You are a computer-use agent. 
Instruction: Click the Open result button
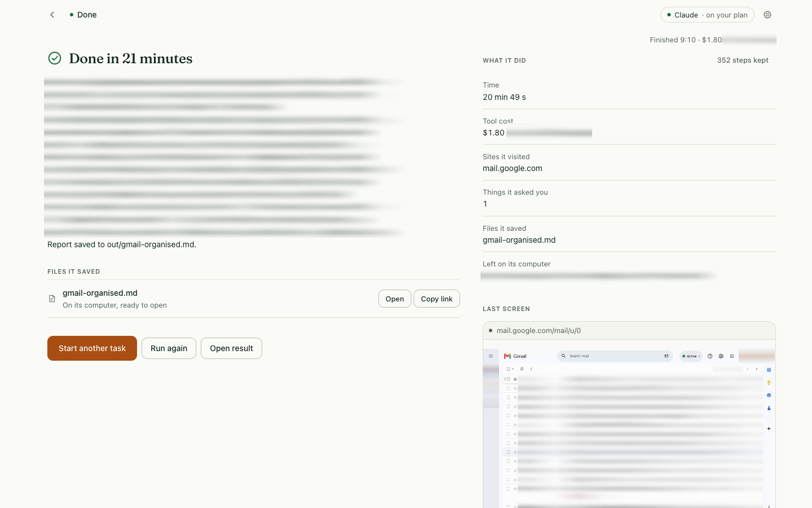click(231, 348)
